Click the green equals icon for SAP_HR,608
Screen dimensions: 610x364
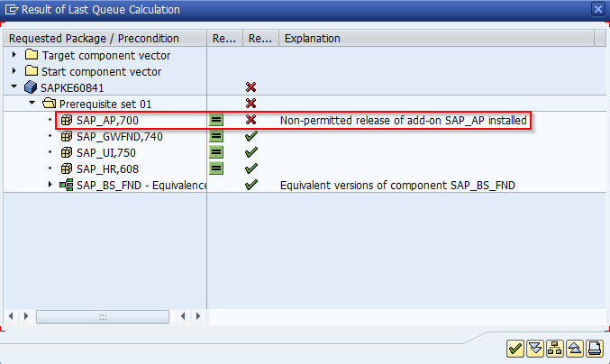216,168
